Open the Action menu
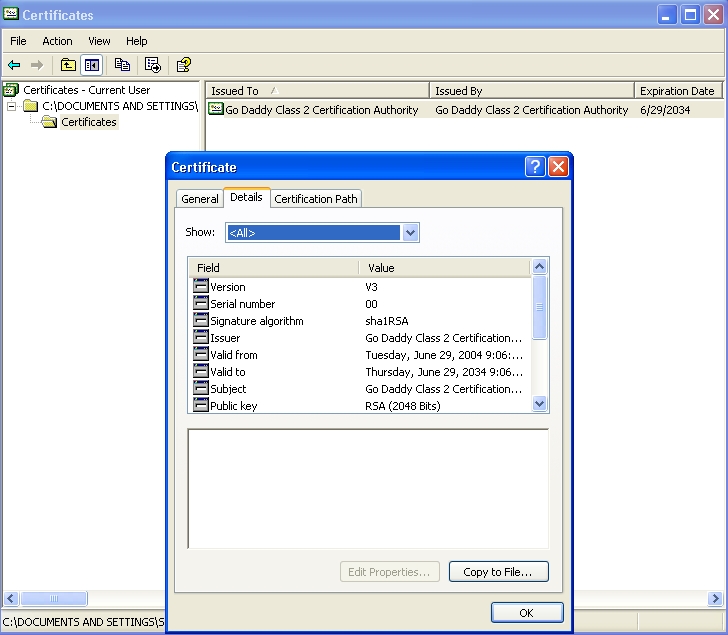 click(x=57, y=41)
